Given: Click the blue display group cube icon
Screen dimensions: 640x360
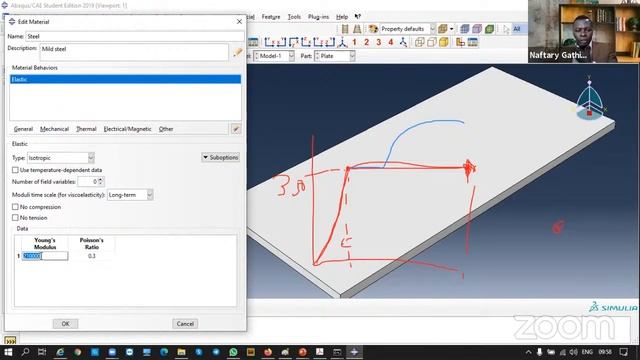Looking at the screenshot, I should pos(464,29).
